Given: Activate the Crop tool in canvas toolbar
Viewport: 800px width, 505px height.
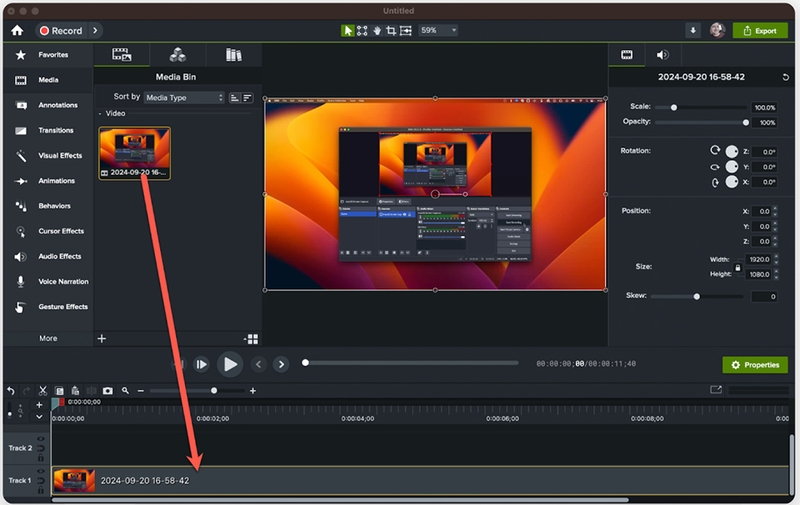Looking at the screenshot, I should click(x=391, y=31).
